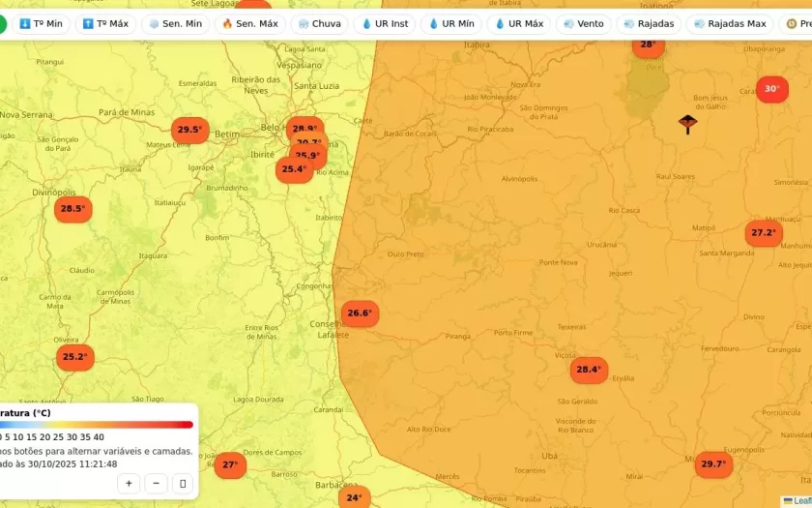Select the 24° marker at Barbacena
The height and width of the screenshot is (508, 812).
pos(354,497)
